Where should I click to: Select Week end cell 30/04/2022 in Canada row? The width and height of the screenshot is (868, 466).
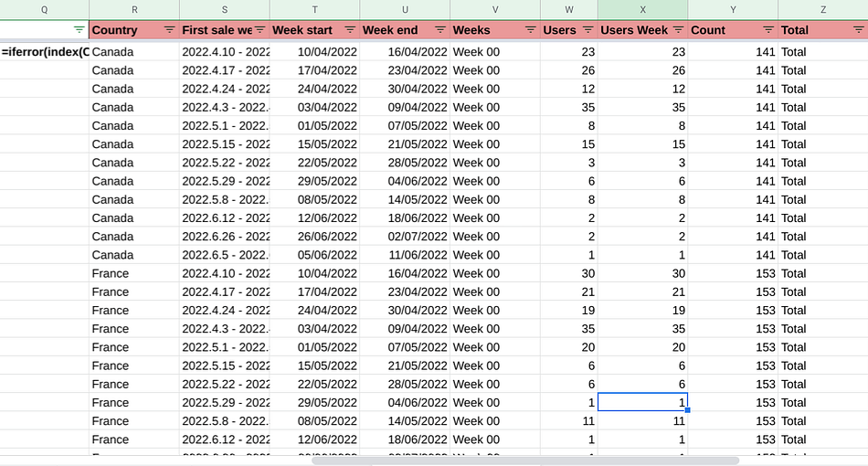coord(405,89)
